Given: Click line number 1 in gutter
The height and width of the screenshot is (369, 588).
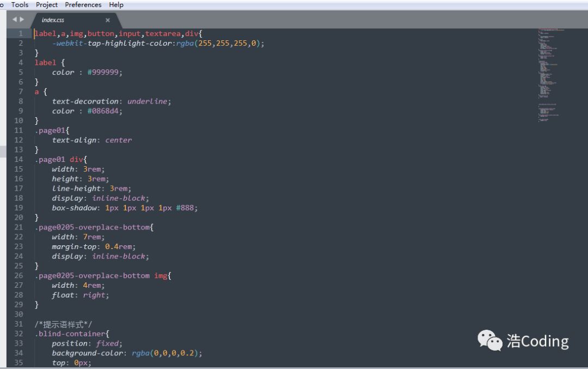Looking at the screenshot, I should (21, 33).
